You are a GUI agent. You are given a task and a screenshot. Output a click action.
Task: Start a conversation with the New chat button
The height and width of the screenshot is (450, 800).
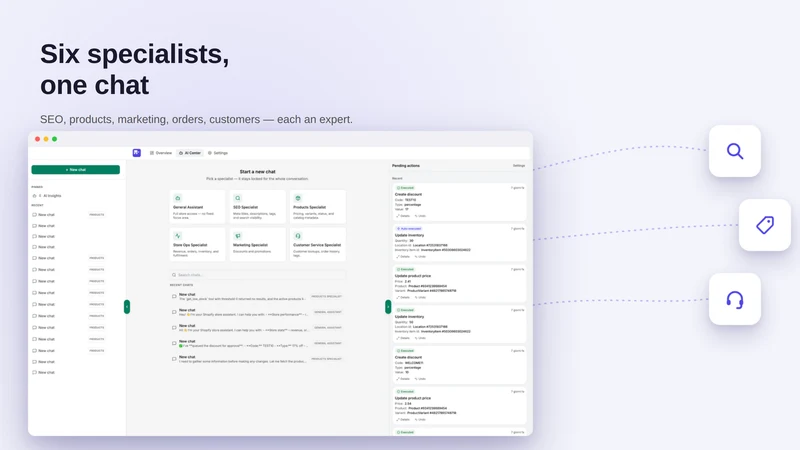[76, 169]
